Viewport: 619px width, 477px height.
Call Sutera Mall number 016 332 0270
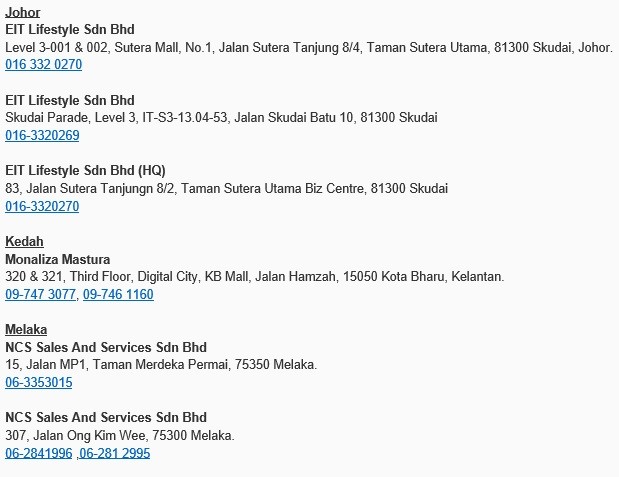pyautogui.click(x=43, y=64)
